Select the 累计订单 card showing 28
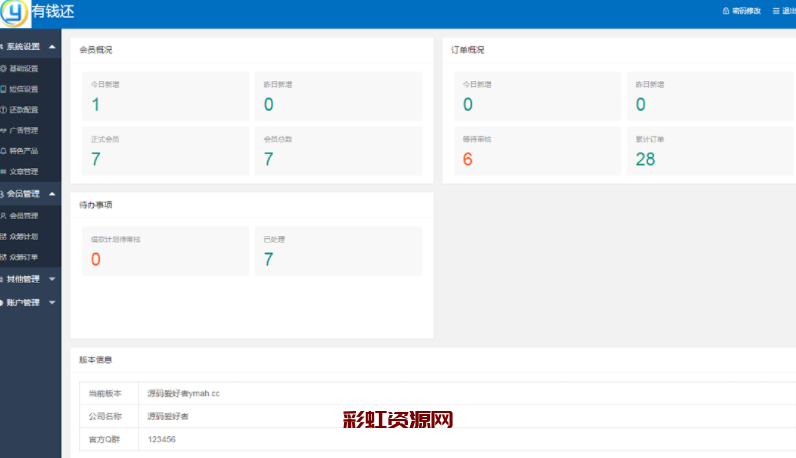 (710, 151)
